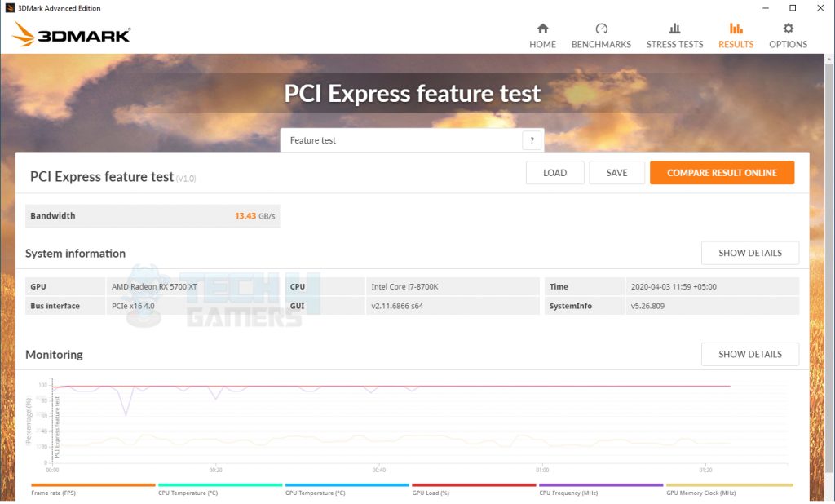This screenshot has width=835, height=504.
Task: Switch to the STRESS TESTS tab
Action: tap(674, 33)
